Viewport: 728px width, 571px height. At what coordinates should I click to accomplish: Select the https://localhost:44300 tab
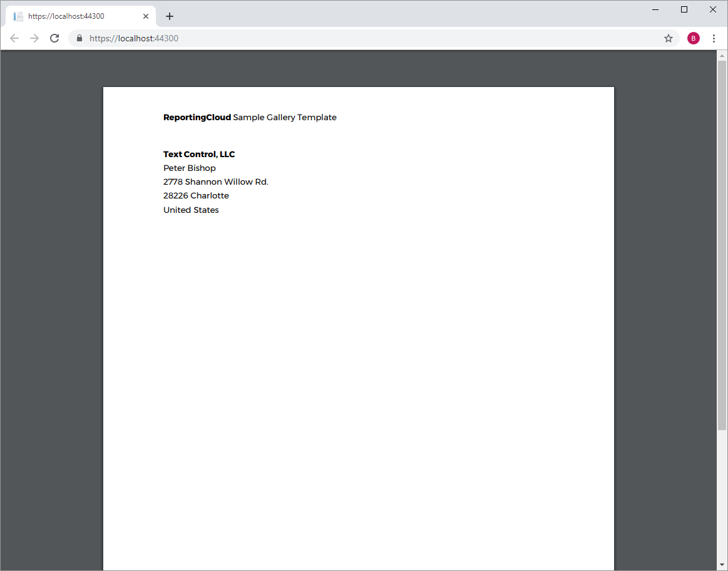point(80,16)
